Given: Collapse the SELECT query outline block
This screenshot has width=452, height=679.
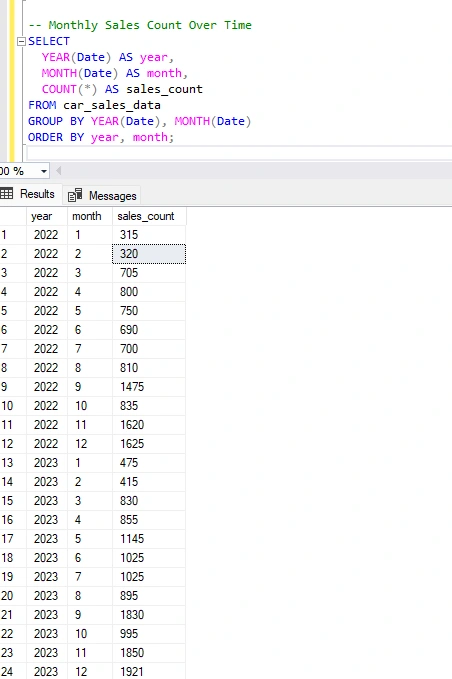Looking at the screenshot, I should click(x=21, y=42).
